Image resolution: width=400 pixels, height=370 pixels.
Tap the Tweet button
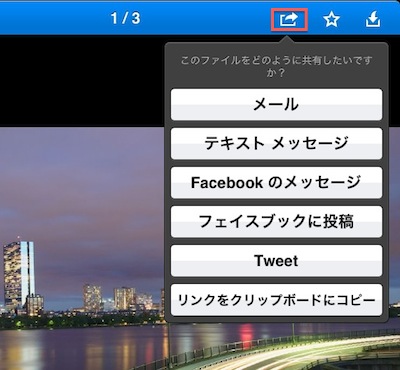[276, 261]
